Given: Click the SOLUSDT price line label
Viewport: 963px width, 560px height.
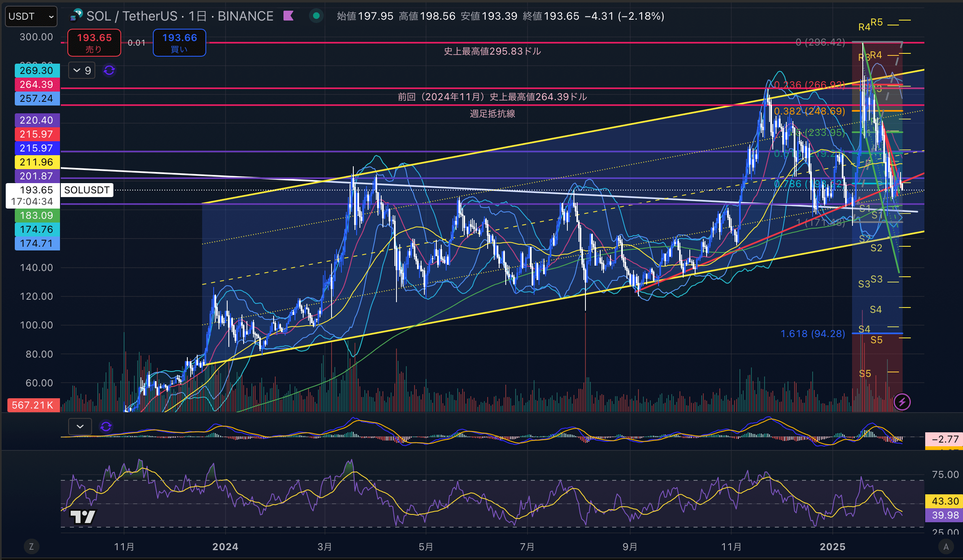Looking at the screenshot, I should coord(87,190).
